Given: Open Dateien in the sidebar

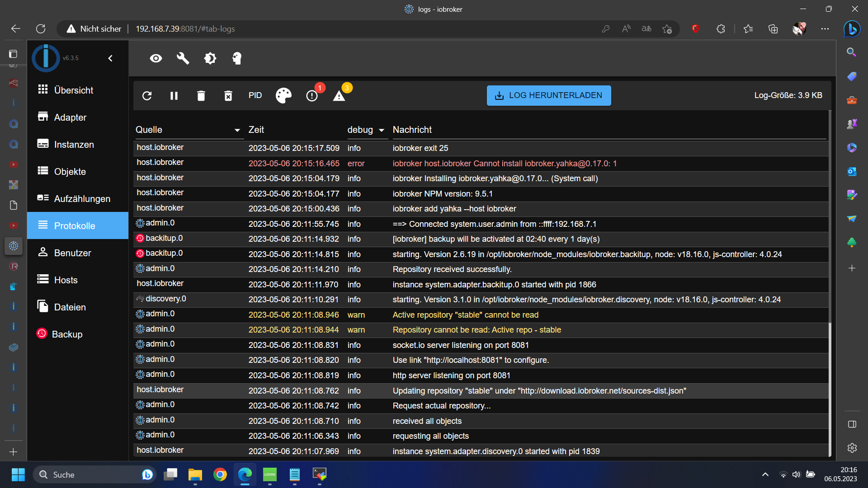Looking at the screenshot, I should (x=78, y=307).
